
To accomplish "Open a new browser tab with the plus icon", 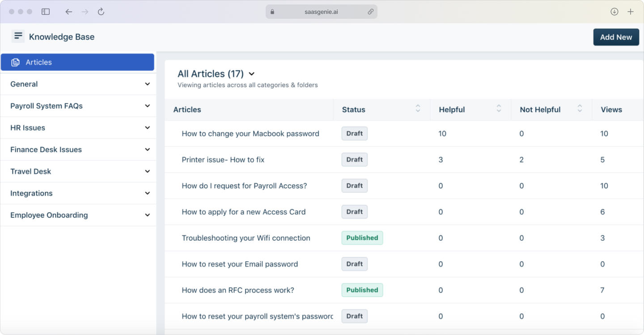I will (x=631, y=12).
